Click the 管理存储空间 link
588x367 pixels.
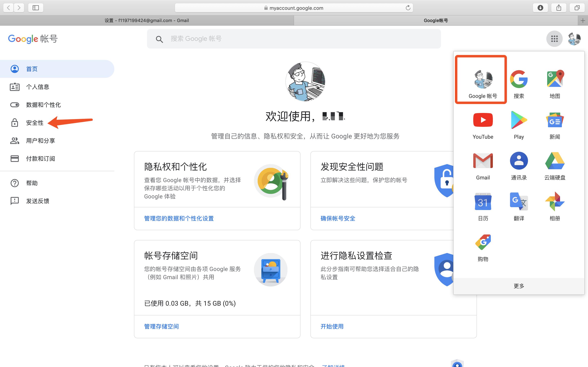[161, 326]
